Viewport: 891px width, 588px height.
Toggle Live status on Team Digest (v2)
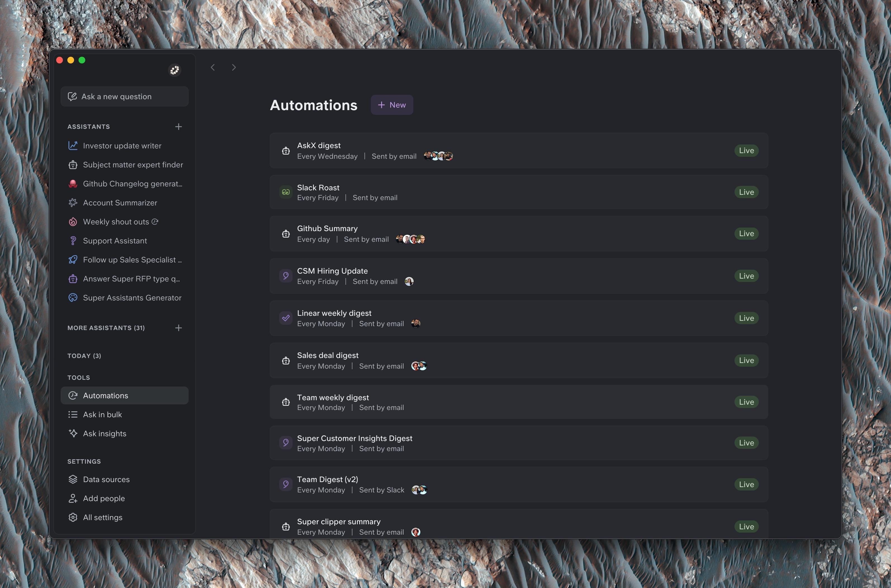[x=746, y=485]
